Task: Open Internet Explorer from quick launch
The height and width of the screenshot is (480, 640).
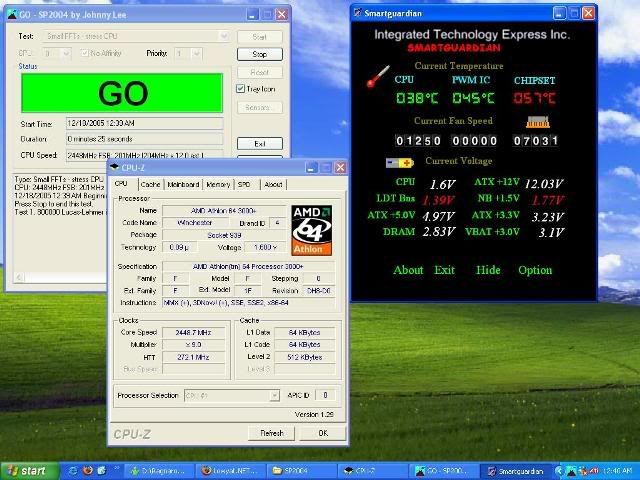Action: click(x=74, y=471)
